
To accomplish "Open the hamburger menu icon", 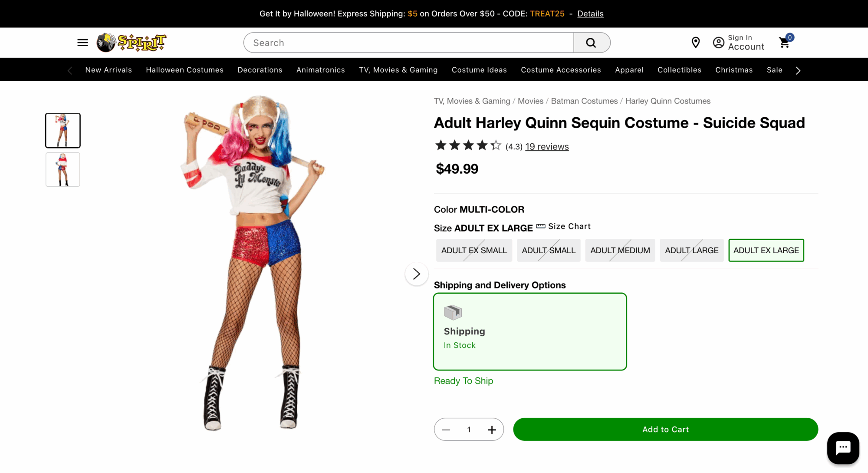I will [x=82, y=43].
